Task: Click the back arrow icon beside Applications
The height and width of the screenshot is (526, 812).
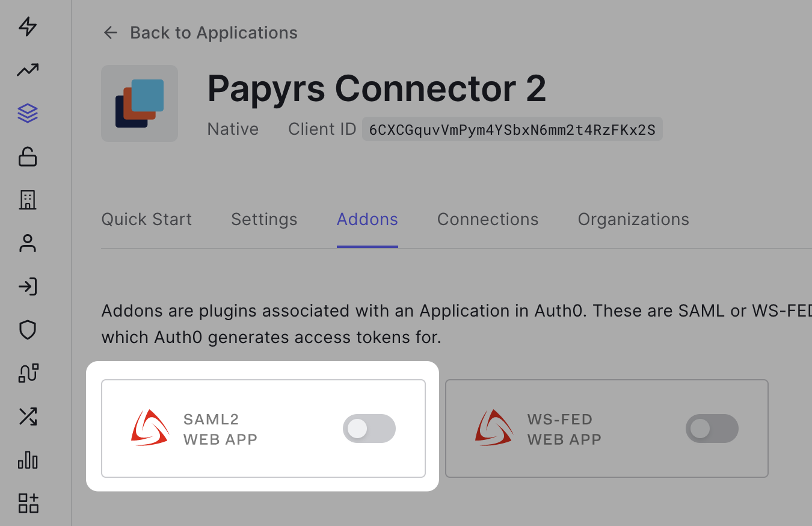Action: pyautogui.click(x=110, y=32)
